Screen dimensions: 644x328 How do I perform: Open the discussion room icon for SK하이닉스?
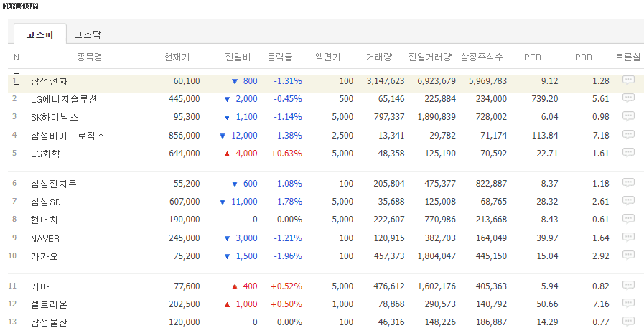628,116
